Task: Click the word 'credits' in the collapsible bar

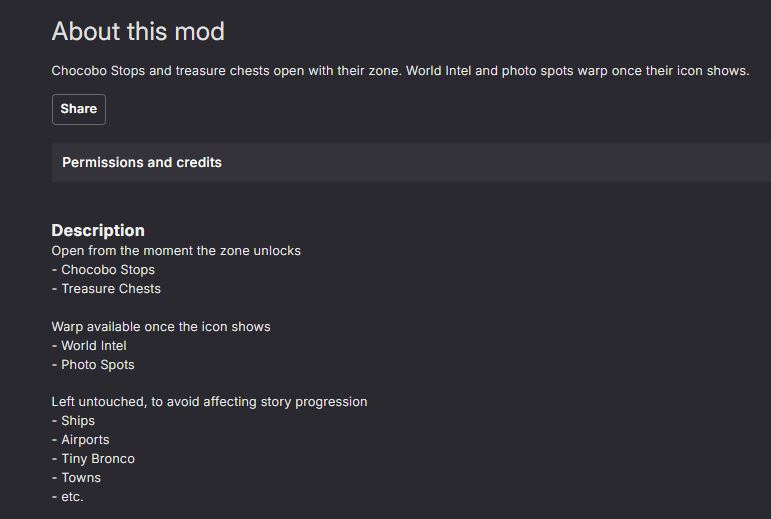Action: [x=199, y=162]
